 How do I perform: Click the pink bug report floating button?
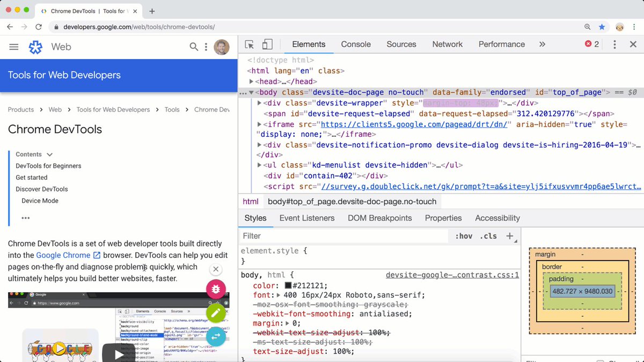(216, 289)
